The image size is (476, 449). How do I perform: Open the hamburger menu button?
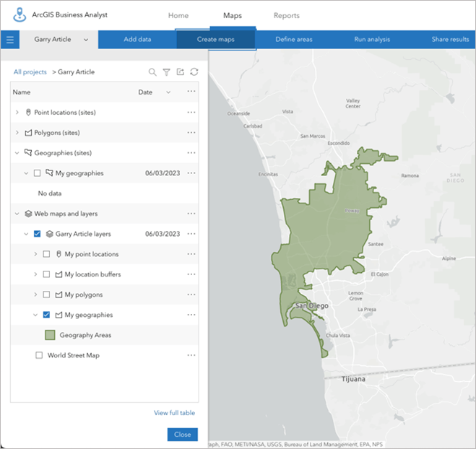click(10, 40)
